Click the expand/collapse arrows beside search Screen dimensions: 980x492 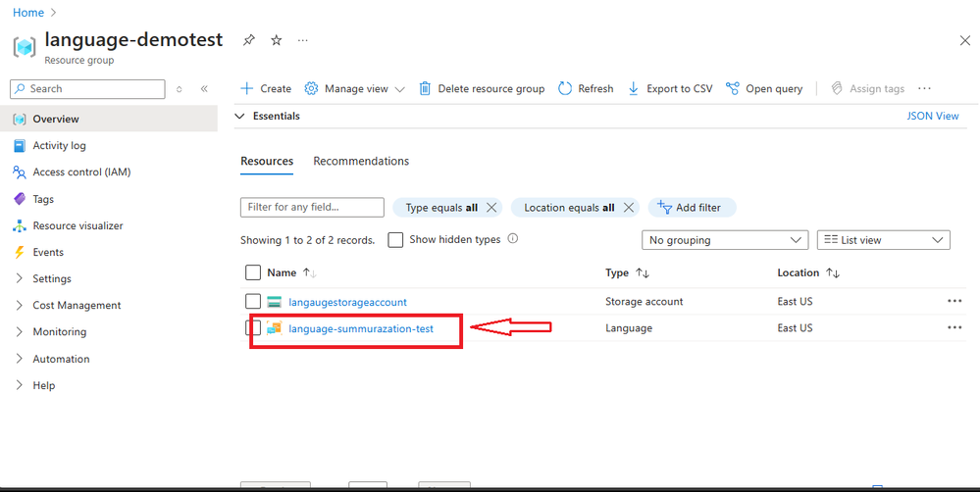(179, 88)
